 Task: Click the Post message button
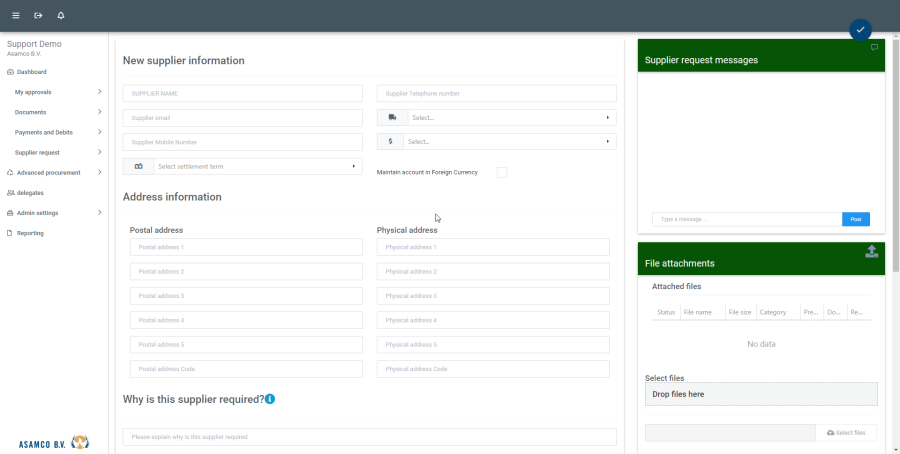pos(855,219)
